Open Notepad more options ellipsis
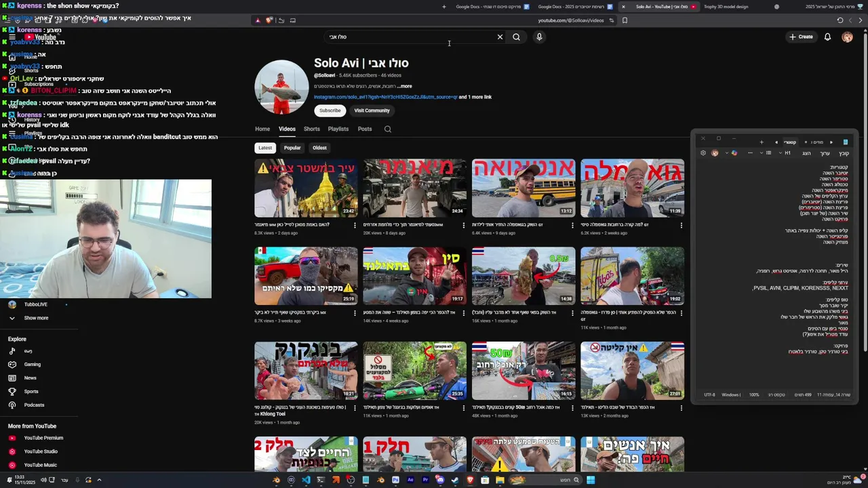868x488 pixels. coord(750,153)
